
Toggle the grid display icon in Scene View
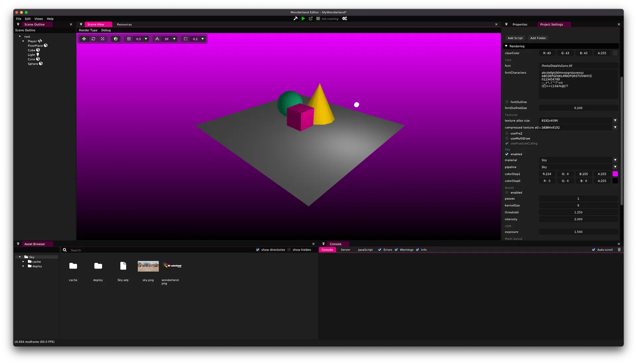click(x=129, y=39)
